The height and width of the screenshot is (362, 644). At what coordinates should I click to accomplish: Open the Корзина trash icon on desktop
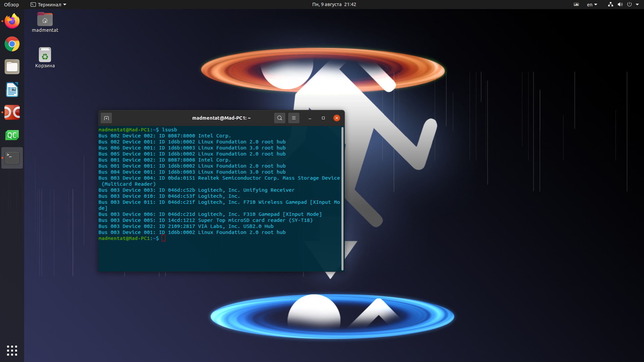(x=45, y=58)
